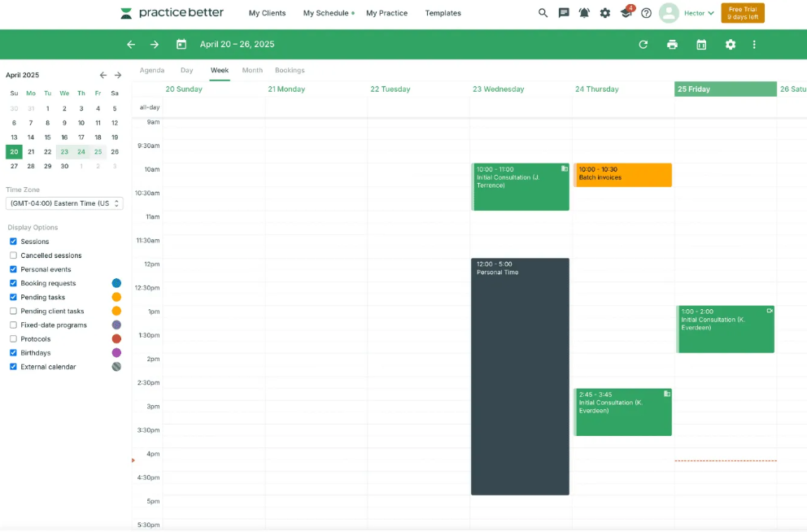Switch to the Month view tab
This screenshot has height=532, width=807.
(252, 71)
